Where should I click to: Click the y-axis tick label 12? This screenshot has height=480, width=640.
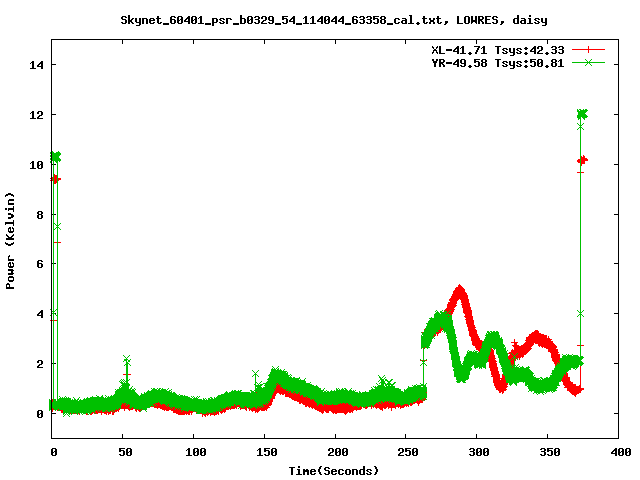(36, 115)
